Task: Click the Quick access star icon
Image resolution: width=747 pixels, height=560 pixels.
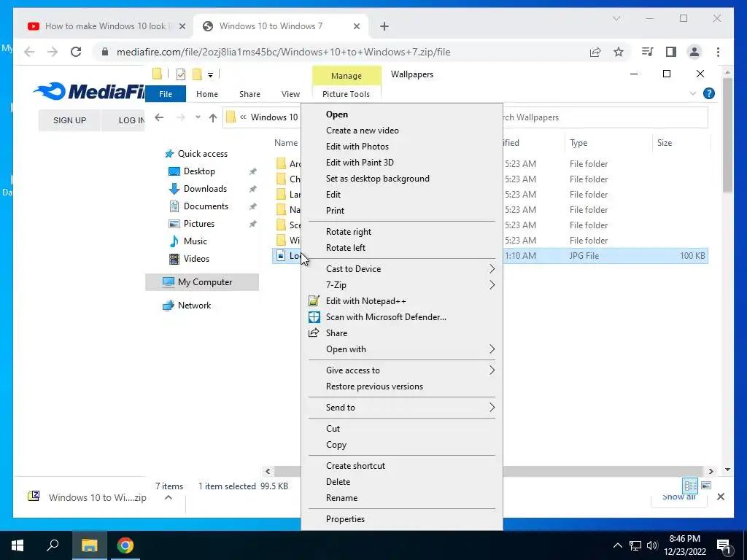Action: [169, 154]
